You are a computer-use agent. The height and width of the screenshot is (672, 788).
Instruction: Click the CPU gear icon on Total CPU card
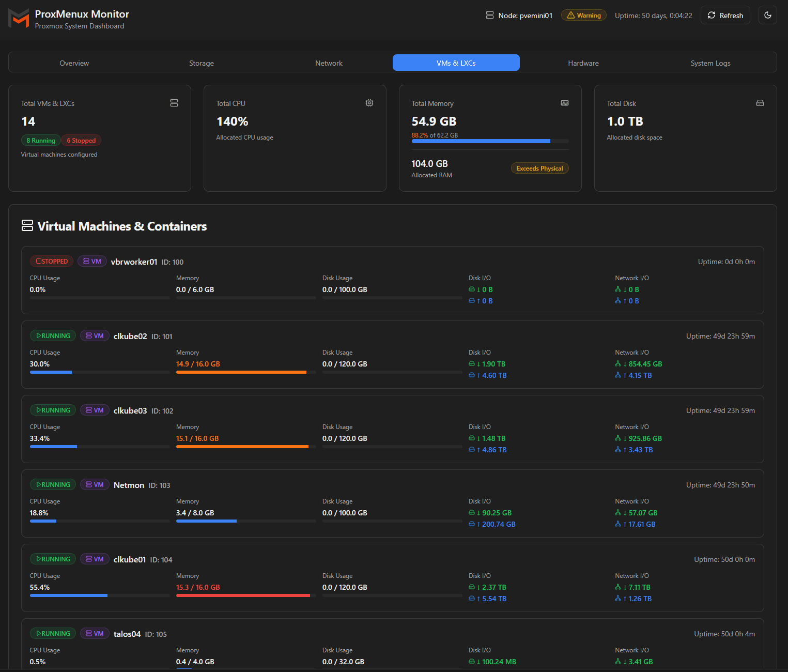369,103
